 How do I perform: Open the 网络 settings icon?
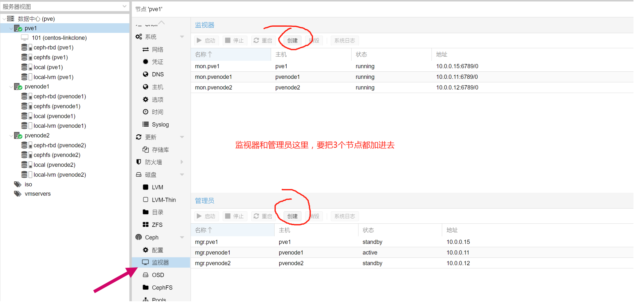click(x=146, y=49)
